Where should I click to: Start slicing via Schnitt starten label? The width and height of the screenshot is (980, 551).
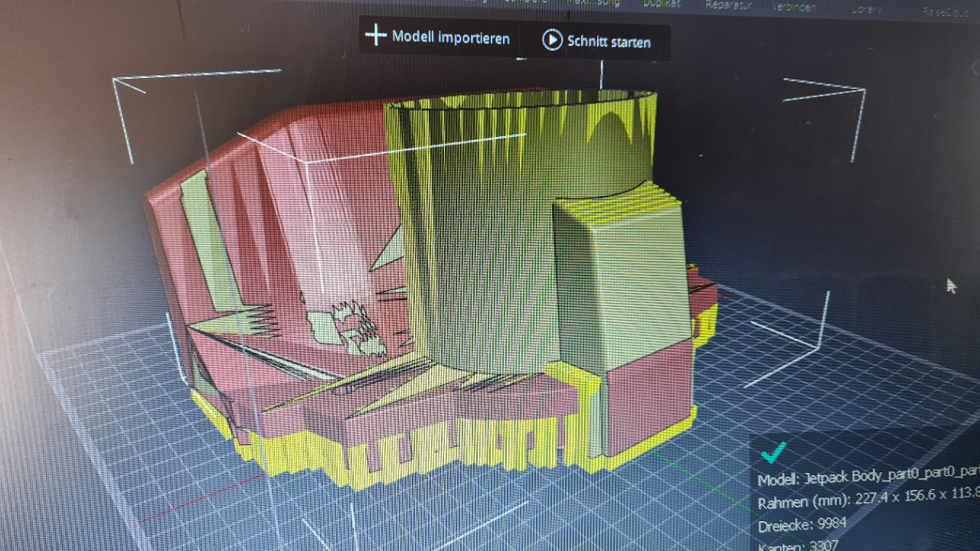[x=609, y=41]
